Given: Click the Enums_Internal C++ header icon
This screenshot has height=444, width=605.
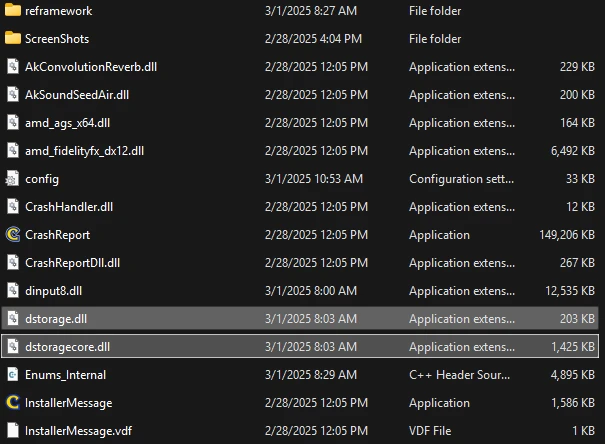Looking at the screenshot, I should [x=13, y=375].
